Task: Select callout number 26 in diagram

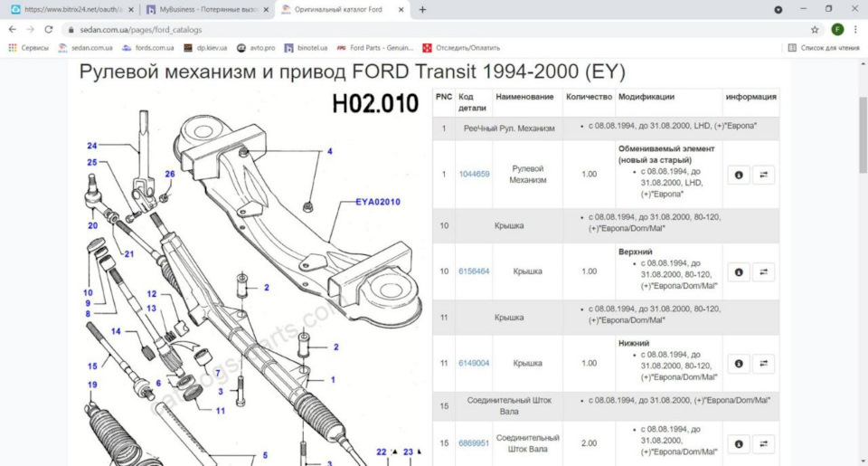Action: 169,174
